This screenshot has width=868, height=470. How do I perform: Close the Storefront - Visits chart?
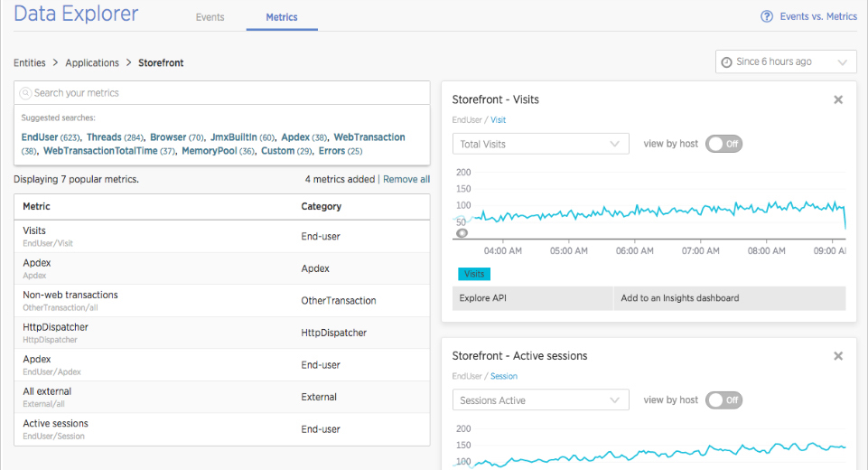[838, 99]
